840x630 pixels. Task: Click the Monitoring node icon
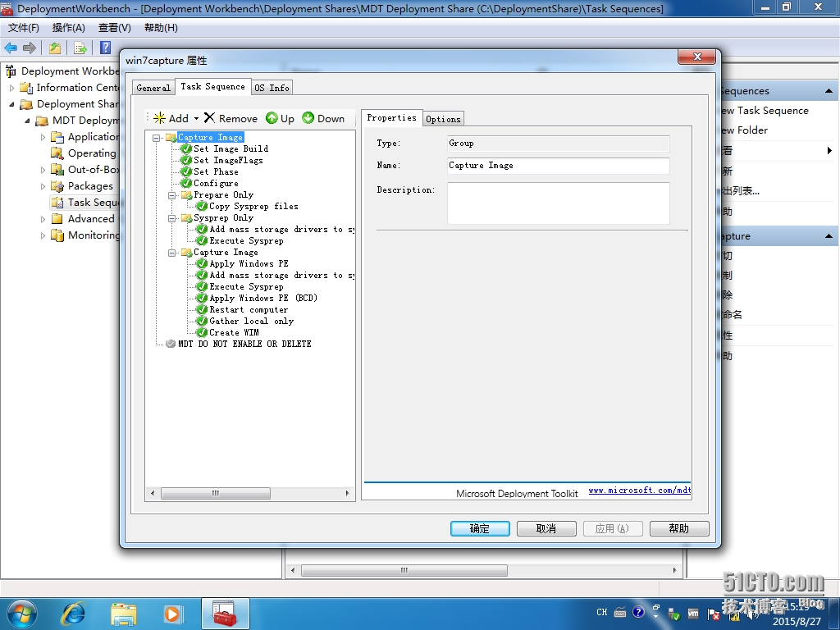click(x=57, y=235)
